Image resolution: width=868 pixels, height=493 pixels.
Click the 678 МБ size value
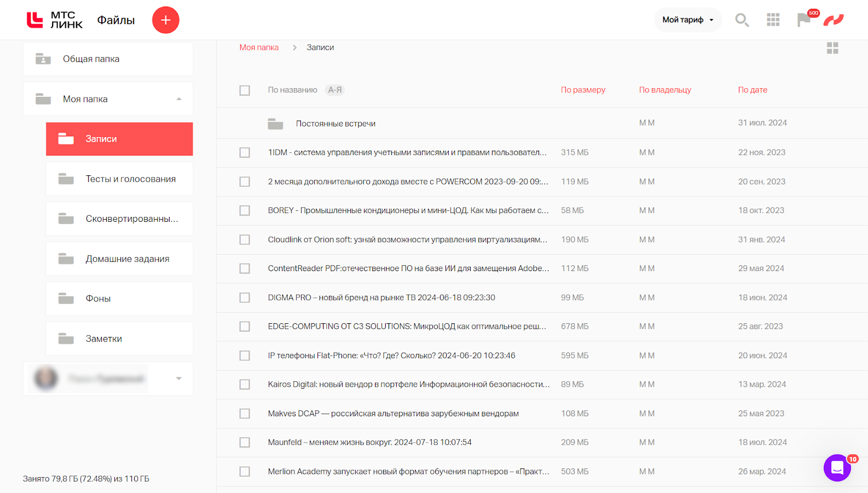pyautogui.click(x=575, y=326)
